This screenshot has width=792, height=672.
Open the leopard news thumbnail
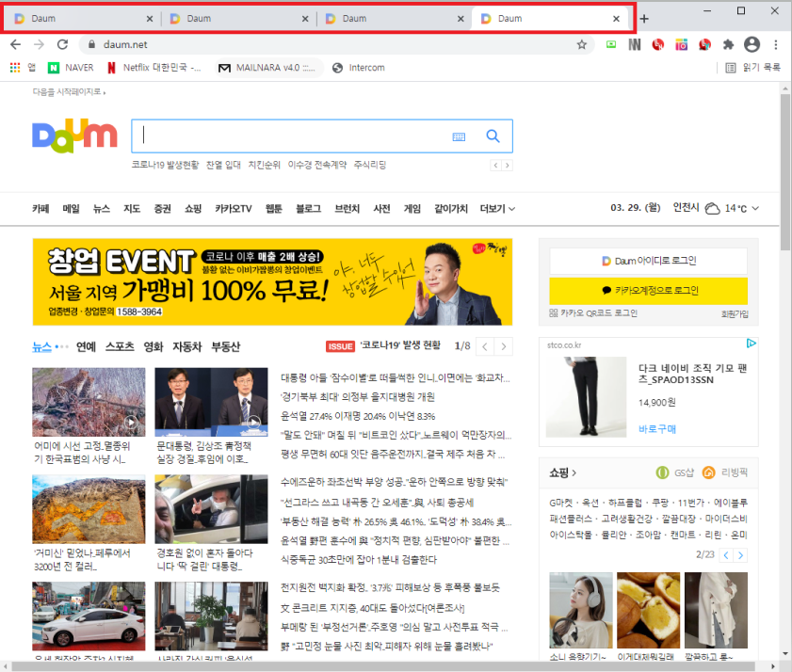(x=89, y=402)
